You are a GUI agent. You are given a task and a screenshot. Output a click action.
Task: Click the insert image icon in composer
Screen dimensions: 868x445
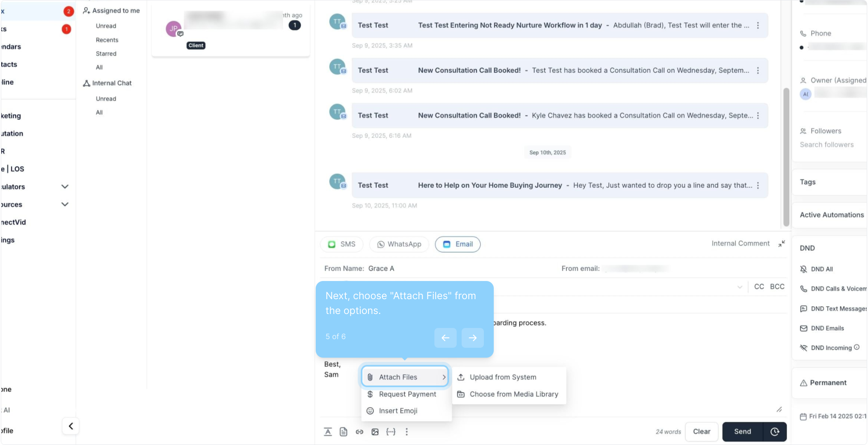[375, 431]
